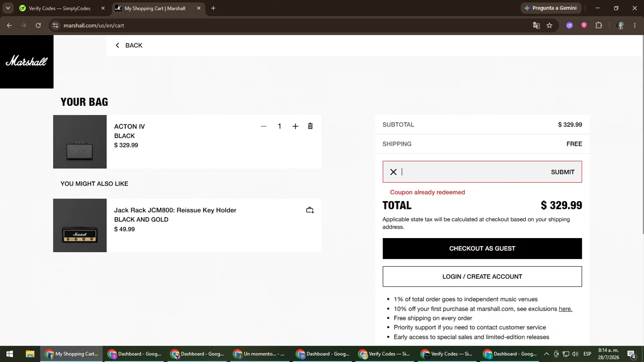Navigate back in the browser
644x362 pixels.
(9, 25)
